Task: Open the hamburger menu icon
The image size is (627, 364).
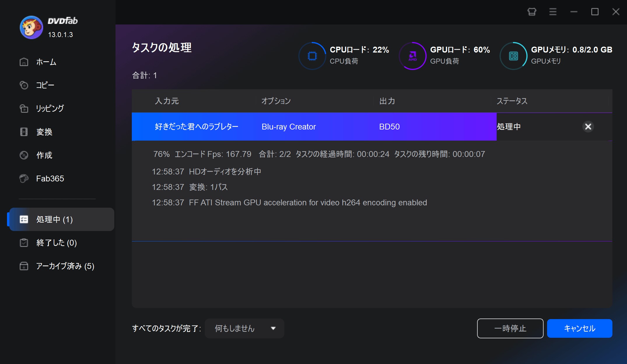Action: [553, 12]
